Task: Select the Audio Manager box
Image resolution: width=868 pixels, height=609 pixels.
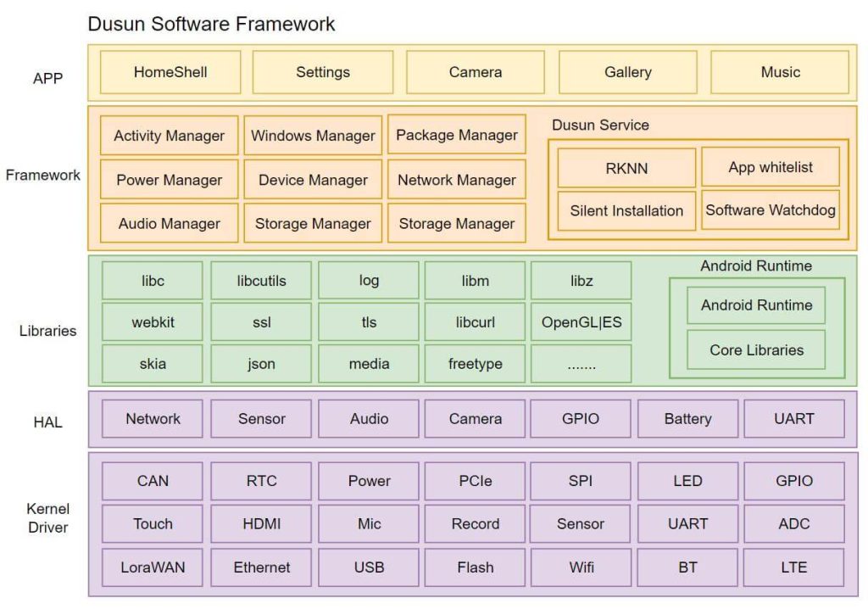Action: click(170, 223)
